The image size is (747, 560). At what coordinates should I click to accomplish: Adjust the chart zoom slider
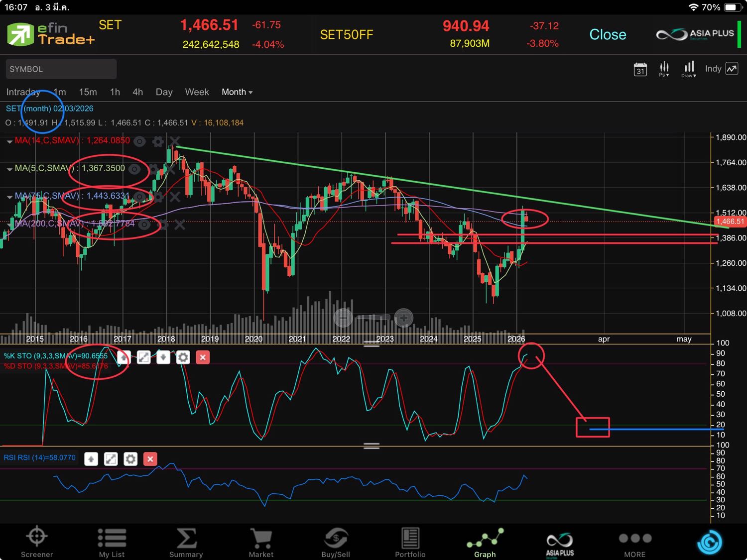[x=373, y=317]
